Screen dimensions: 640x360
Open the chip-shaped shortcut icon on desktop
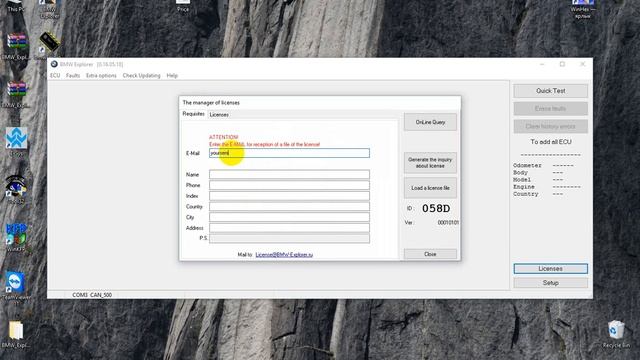[x=49, y=42]
